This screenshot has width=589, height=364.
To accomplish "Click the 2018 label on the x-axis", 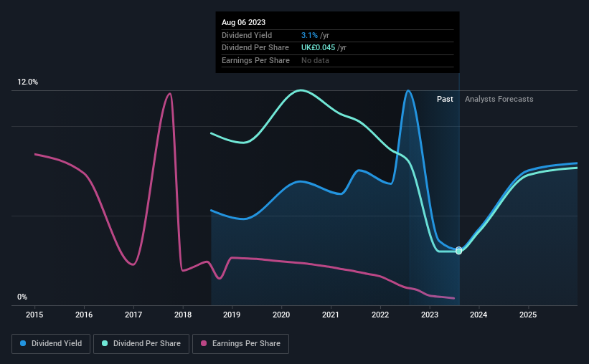I will (183, 315).
